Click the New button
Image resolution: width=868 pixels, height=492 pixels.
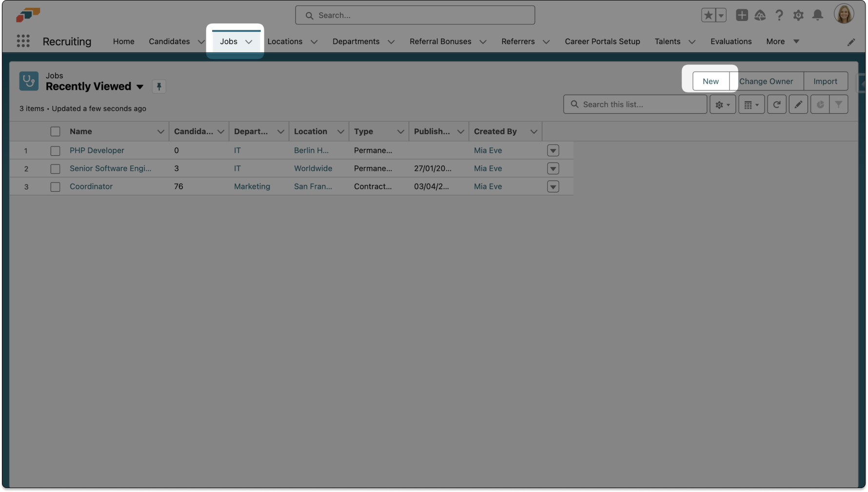coord(710,81)
